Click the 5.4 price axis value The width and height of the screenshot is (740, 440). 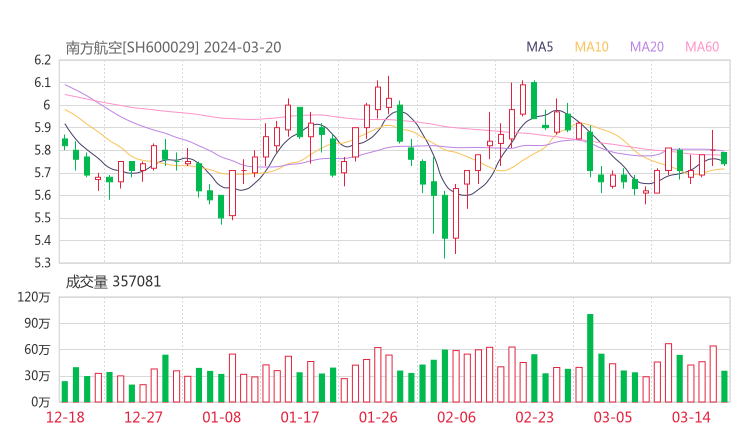(x=42, y=240)
